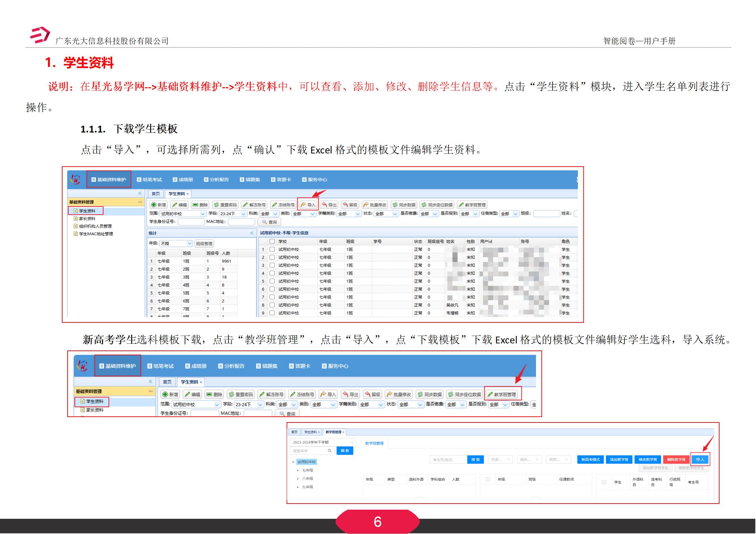Screen dimensions: 756x534
Task: Check the checkbox for student row 3
Action: [272, 265]
